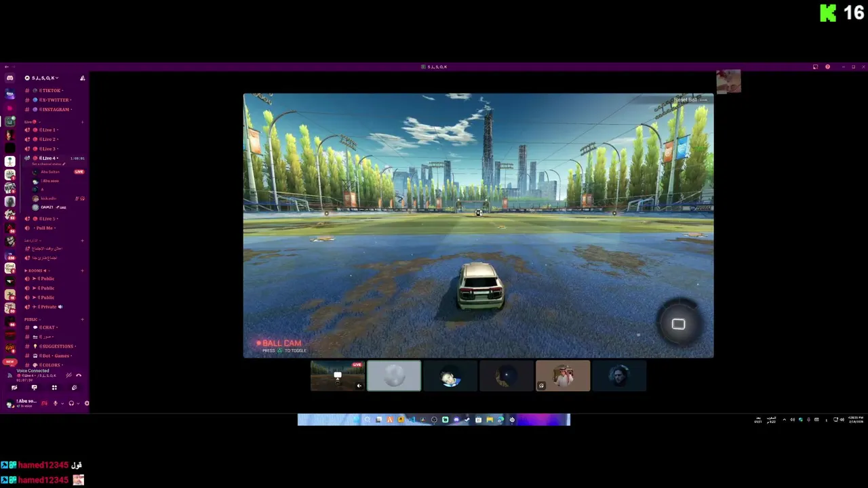Click the BALL CAM indicator in the stream
This screenshot has width=868, height=488.
tap(278, 343)
